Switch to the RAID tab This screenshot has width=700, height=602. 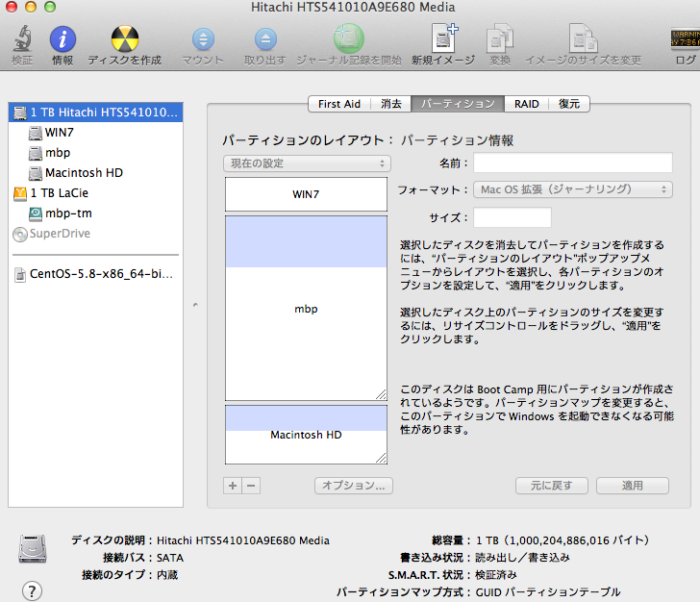(526, 104)
